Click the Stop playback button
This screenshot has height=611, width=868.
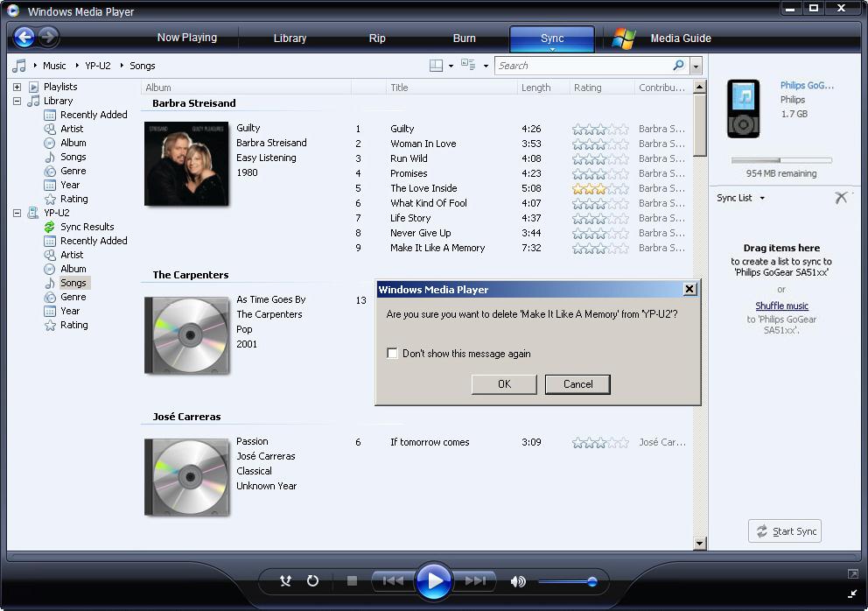pos(352,580)
